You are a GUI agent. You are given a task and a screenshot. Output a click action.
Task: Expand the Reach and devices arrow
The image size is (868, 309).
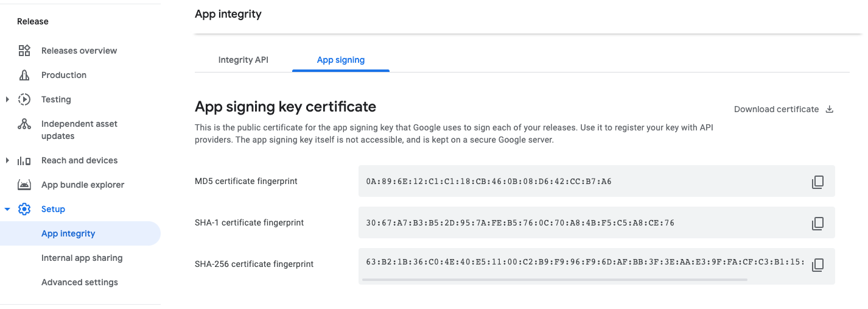point(7,160)
